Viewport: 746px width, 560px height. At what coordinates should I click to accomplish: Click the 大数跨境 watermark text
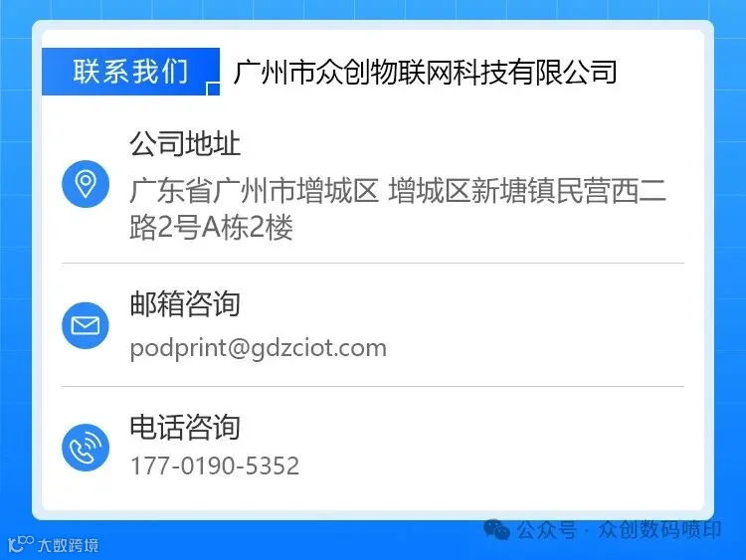68,545
